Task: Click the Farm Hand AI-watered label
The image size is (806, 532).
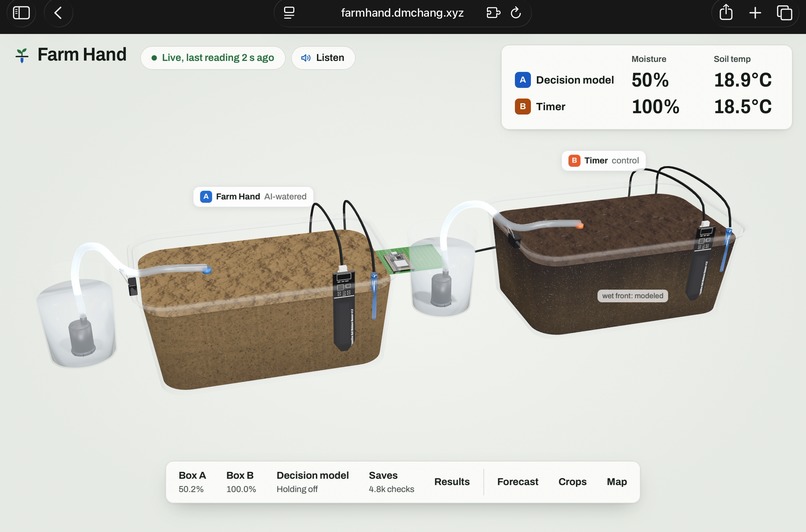Action: [x=253, y=196]
